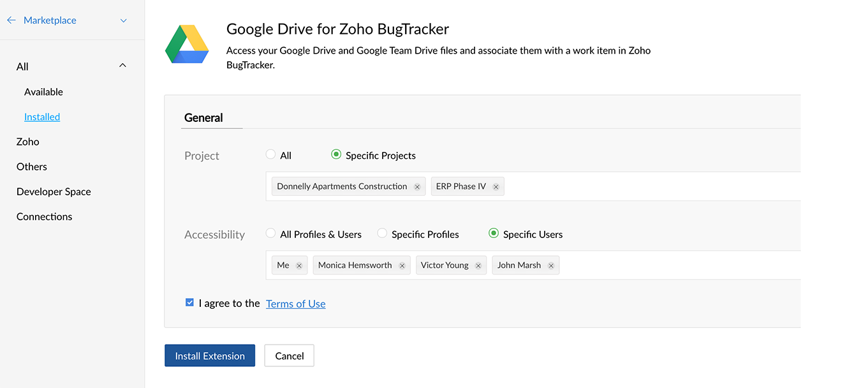Screen dimensions: 868x388
Task: Remove Victor Young user tag
Action: (x=478, y=266)
